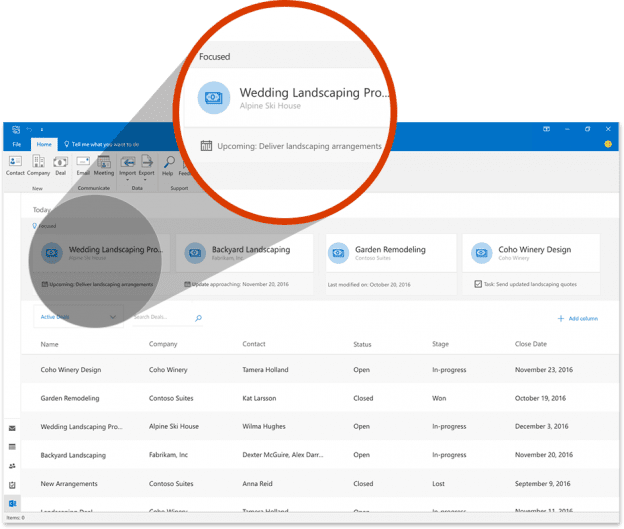This screenshot has width=624, height=529.
Task: Click the Search Deals magnifier icon
Action: click(198, 318)
